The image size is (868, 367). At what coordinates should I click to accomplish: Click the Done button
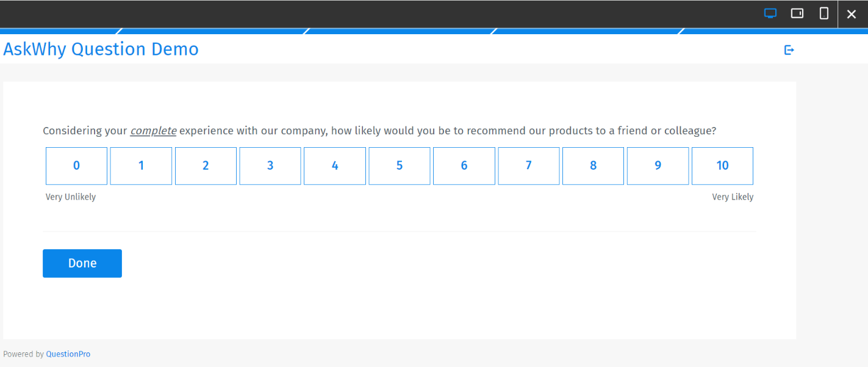(x=82, y=263)
